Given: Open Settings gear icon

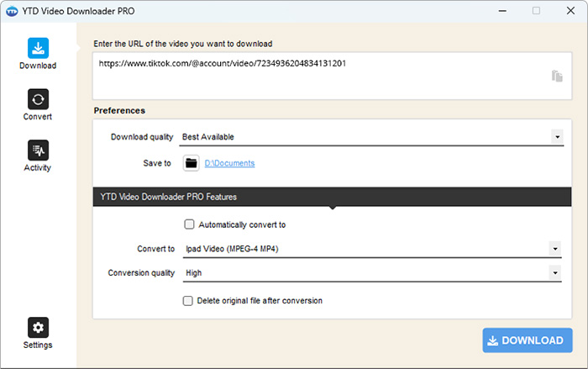Looking at the screenshot, I should click(x=38, y=327).
